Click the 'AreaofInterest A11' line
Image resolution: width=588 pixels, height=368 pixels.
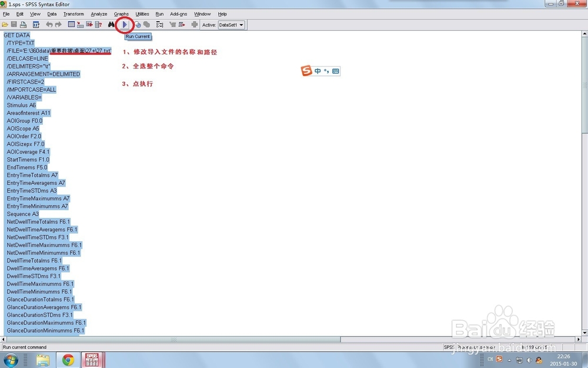[28, 113]
